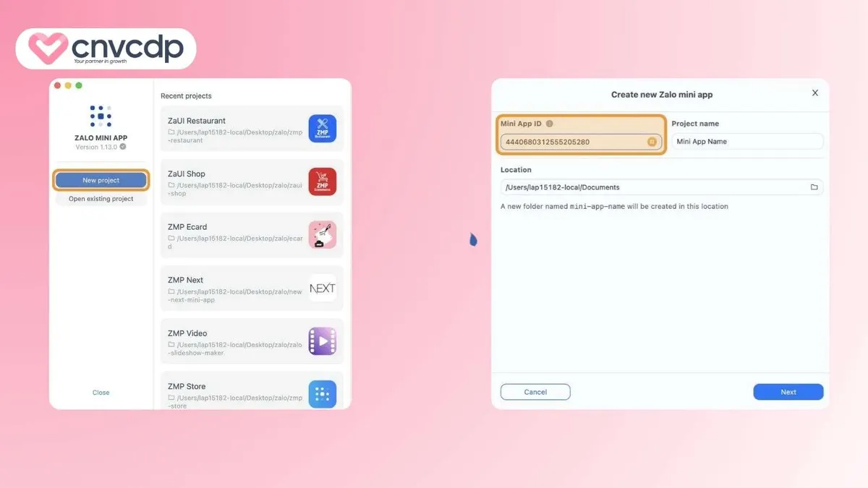Click the Next button
The image size is (868, 488).
click(x=788, y=392)
